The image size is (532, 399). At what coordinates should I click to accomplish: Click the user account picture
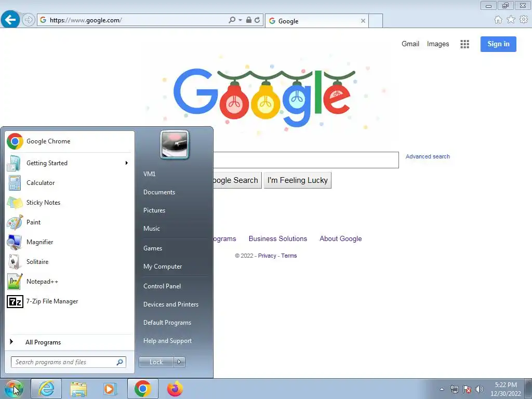[x=175, y=144]
